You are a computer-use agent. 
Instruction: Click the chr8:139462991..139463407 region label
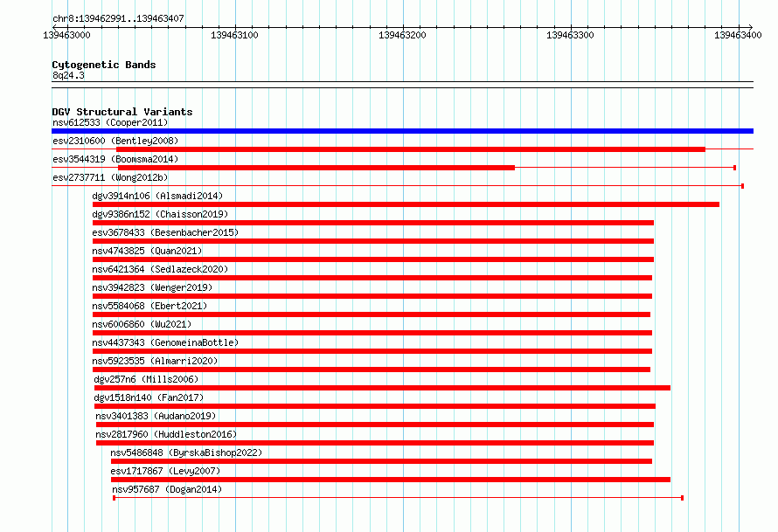tap(118, 18)
